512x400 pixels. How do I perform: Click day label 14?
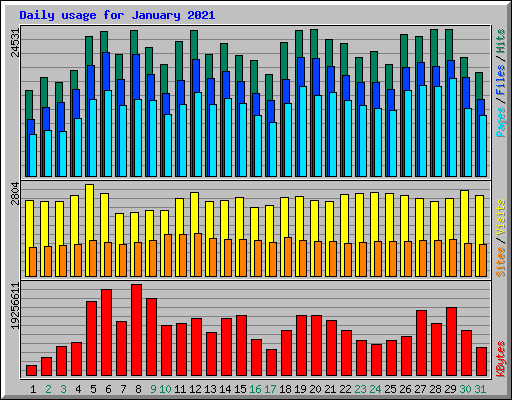click(x=225, y=389)
